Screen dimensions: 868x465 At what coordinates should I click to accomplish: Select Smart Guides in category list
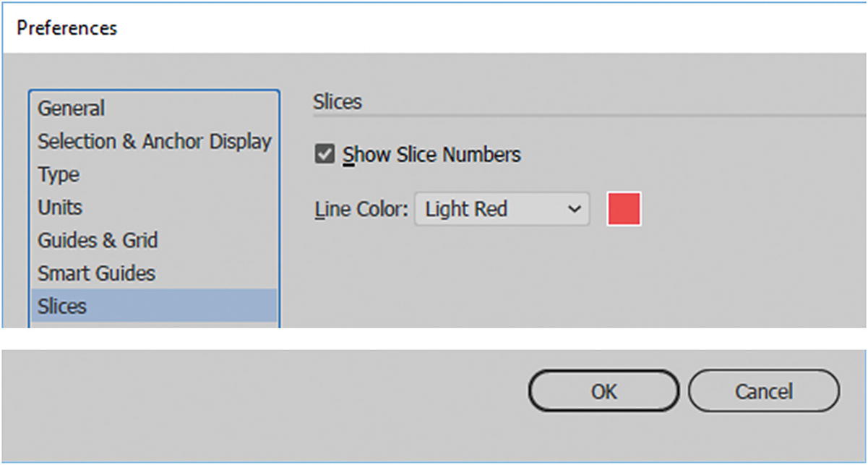tap(96, 273)
